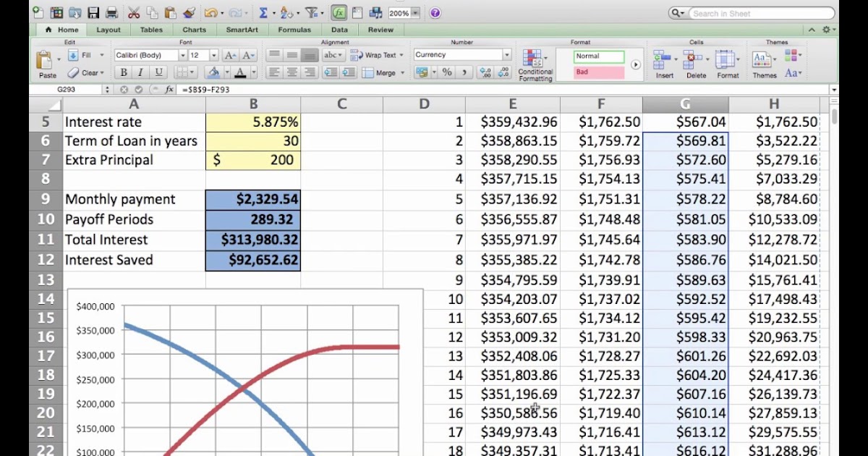868x456 pixels.
Task: Open the Review ribbon tab
Action: 380,30
